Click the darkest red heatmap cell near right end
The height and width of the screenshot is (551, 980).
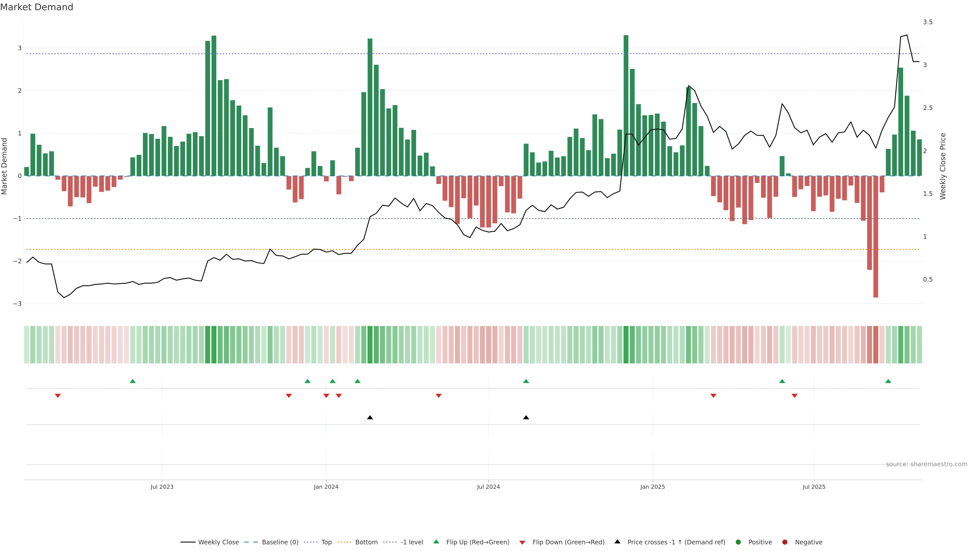[876, 345]
